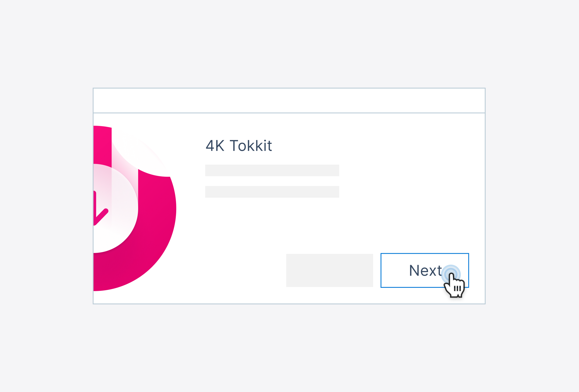The height and width of the screenshot is (392, 579).
Task: Click the dialog's right border edge
Action: [x=485, y=199]
